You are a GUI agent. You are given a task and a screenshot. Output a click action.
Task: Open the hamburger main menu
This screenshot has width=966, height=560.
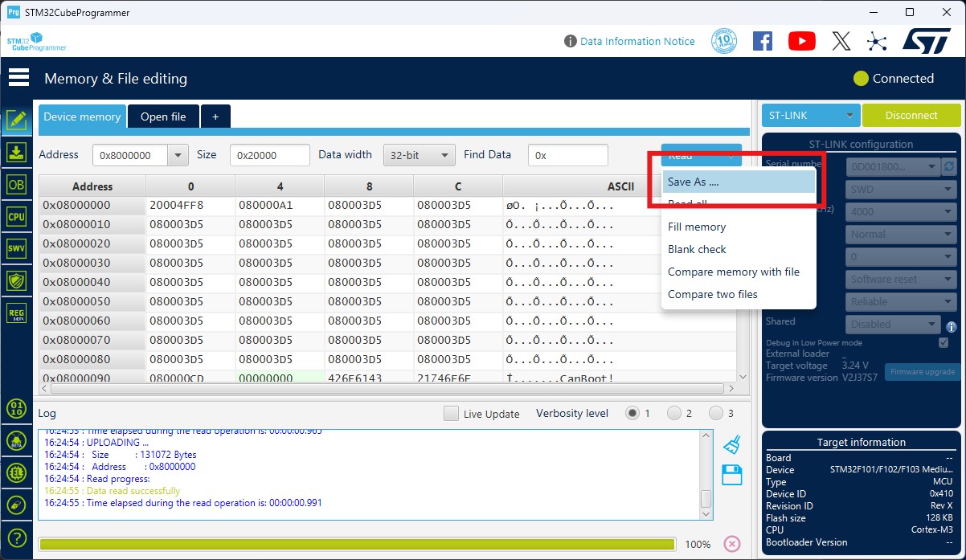18,78
